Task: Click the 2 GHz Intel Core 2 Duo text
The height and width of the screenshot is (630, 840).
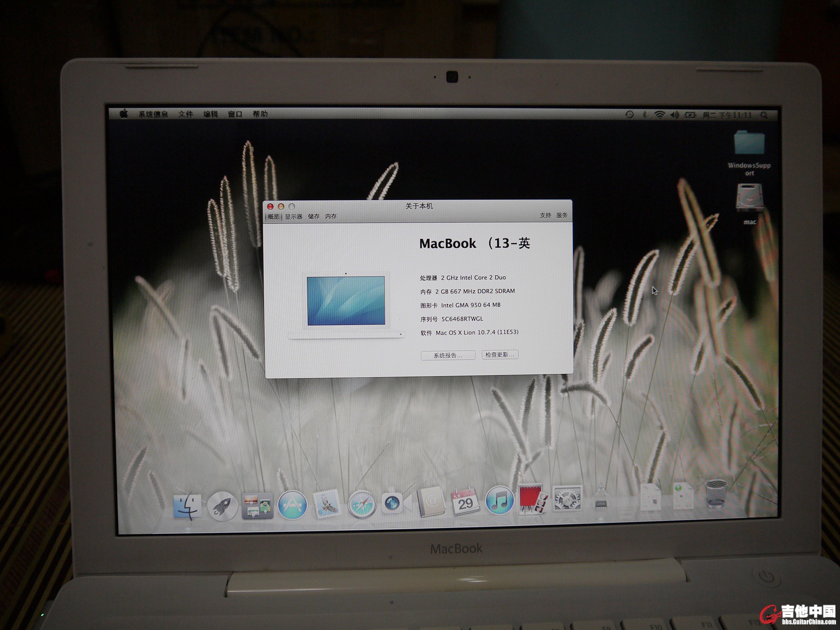Action: 473,278
